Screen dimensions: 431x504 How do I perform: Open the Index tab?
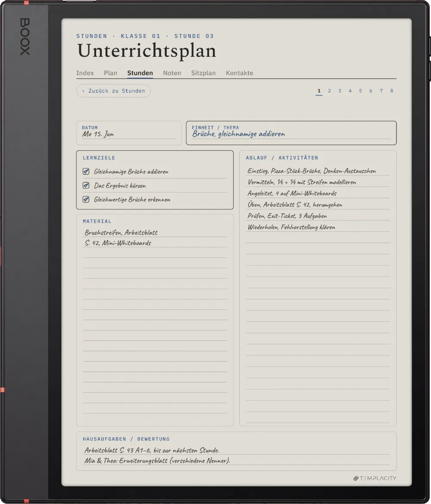(x=85, y=73)
